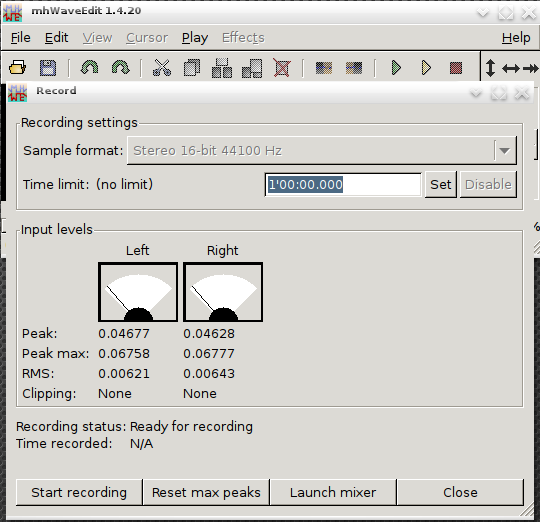Click the Set time limit button
The height and width of the screenshot is (522, 540).
pos(440,185)
